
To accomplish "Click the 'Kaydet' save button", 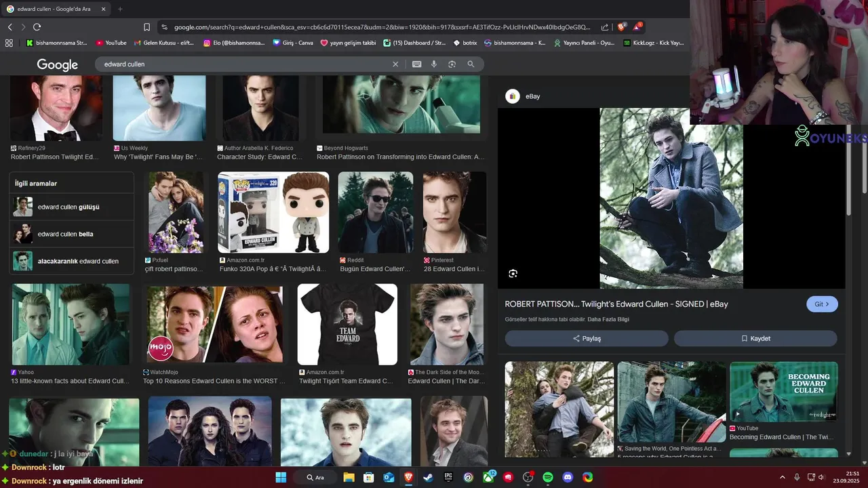I will 755,338.
